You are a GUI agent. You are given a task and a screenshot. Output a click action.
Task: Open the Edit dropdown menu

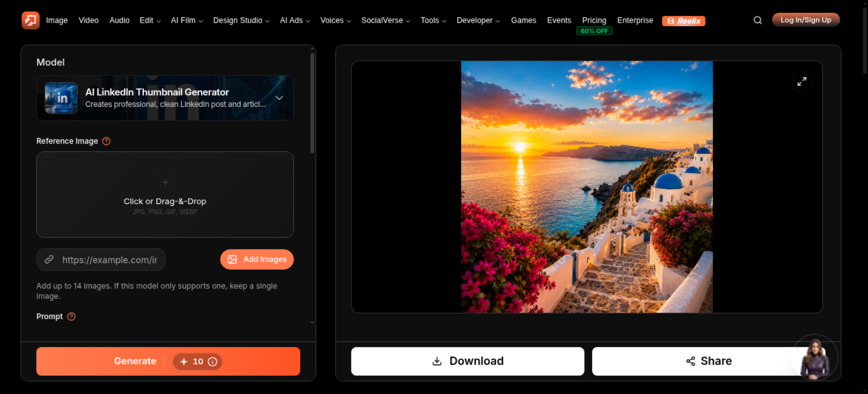point(150,20)
